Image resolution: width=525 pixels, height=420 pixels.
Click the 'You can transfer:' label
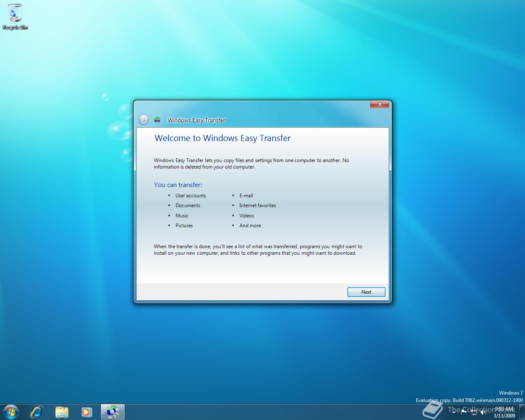tap(178, 185)
